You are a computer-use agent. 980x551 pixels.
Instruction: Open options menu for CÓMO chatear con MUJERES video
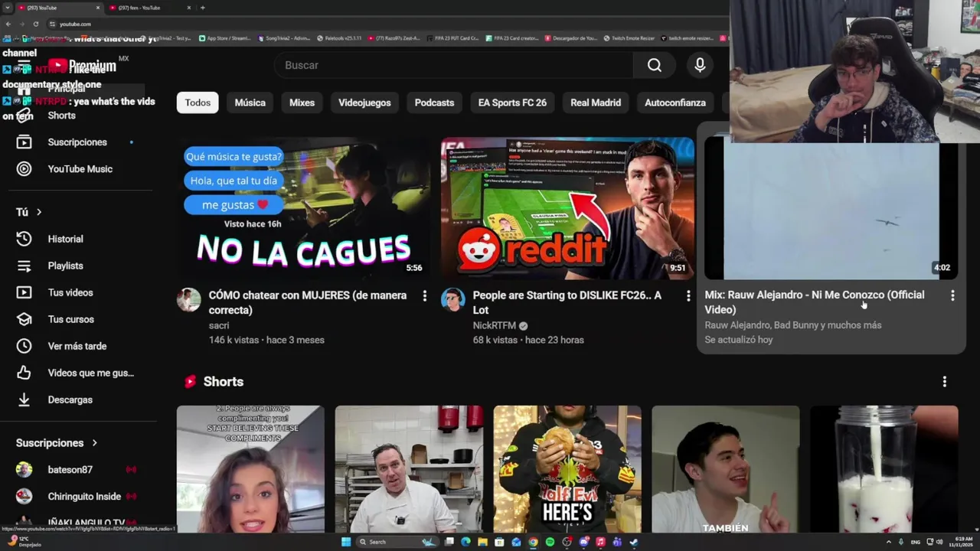click(424, 295)
